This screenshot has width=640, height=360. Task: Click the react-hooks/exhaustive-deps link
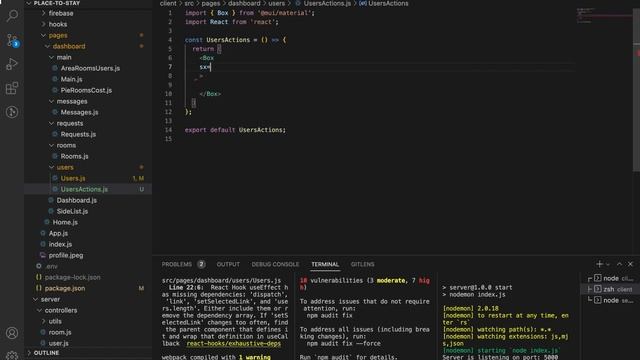tap(233, 344)
